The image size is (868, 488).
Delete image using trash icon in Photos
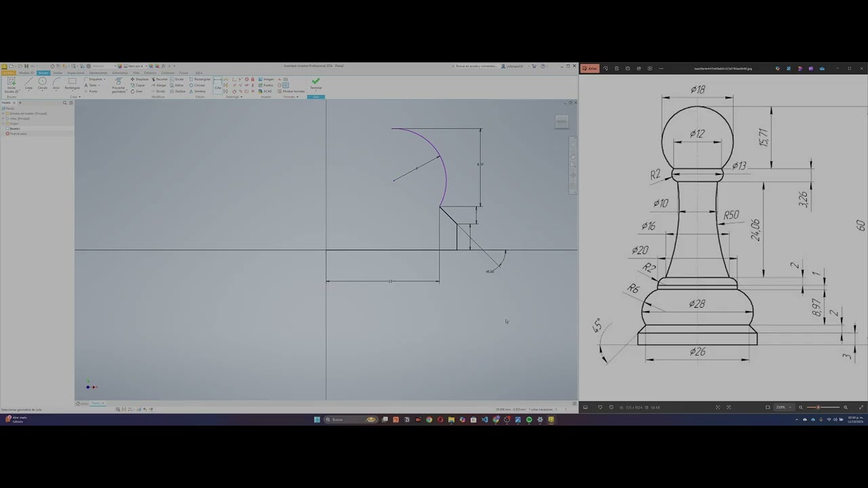pyautogui.click(x=616, y=68)
